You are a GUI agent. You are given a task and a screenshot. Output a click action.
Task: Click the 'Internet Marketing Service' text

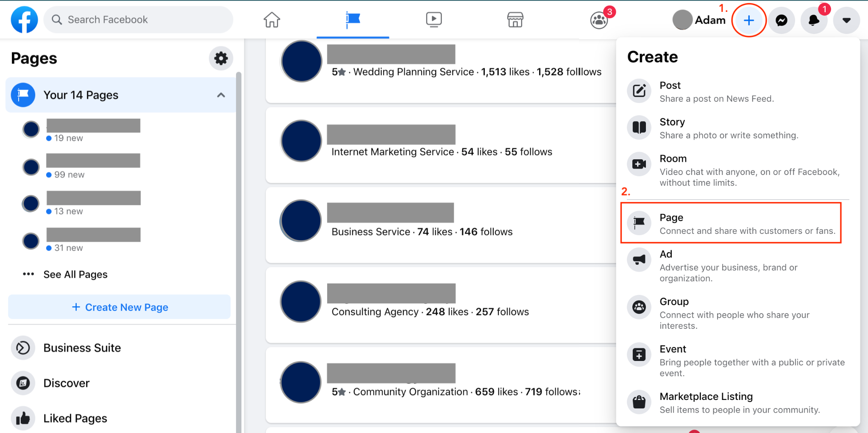[x=393, y=152]
